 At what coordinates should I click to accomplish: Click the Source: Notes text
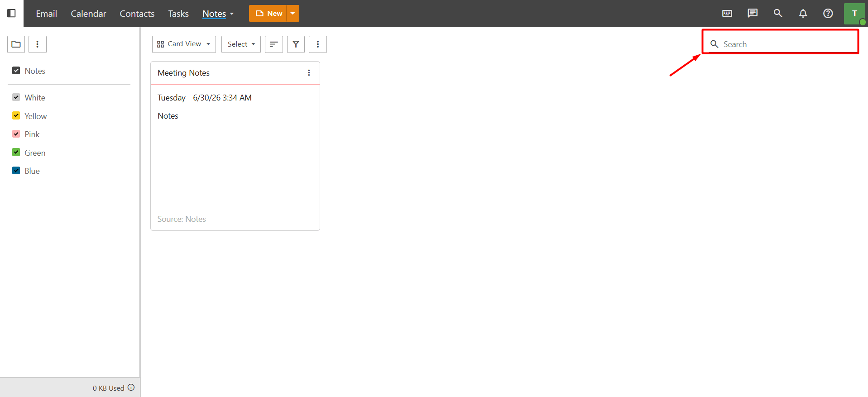182,219
